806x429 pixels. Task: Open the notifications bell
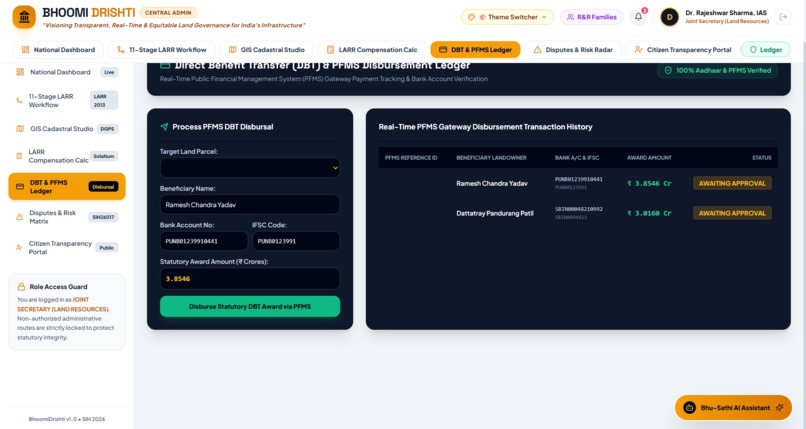[638, 17]
